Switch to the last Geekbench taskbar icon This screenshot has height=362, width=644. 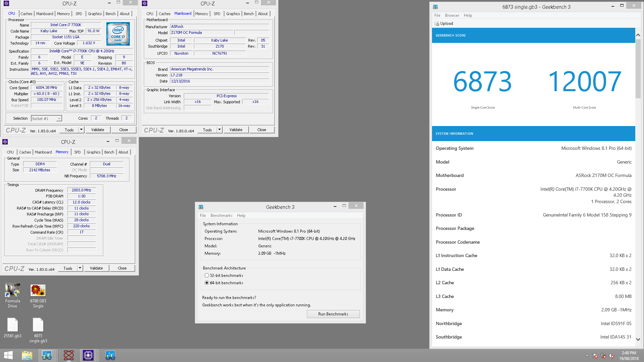[x=110, y=355]
